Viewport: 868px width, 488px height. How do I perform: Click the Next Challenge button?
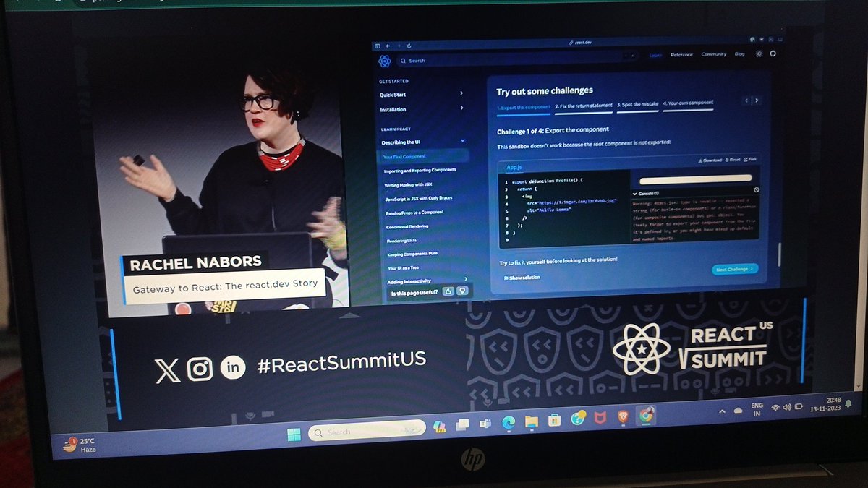(x=734, y=269)
